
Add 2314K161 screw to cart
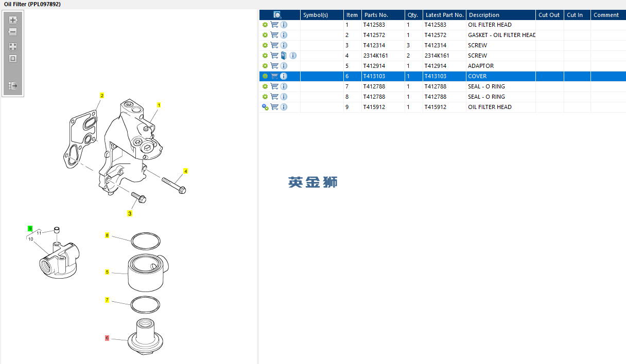tap(274, 56)
